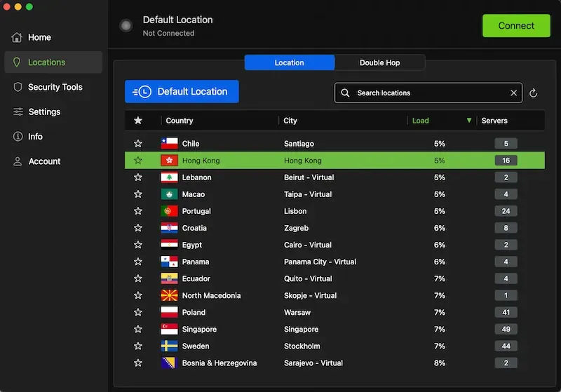Mark Lebanon as a favorite
The height and width of the screenshot is (392, 561).
coord(138,177)
